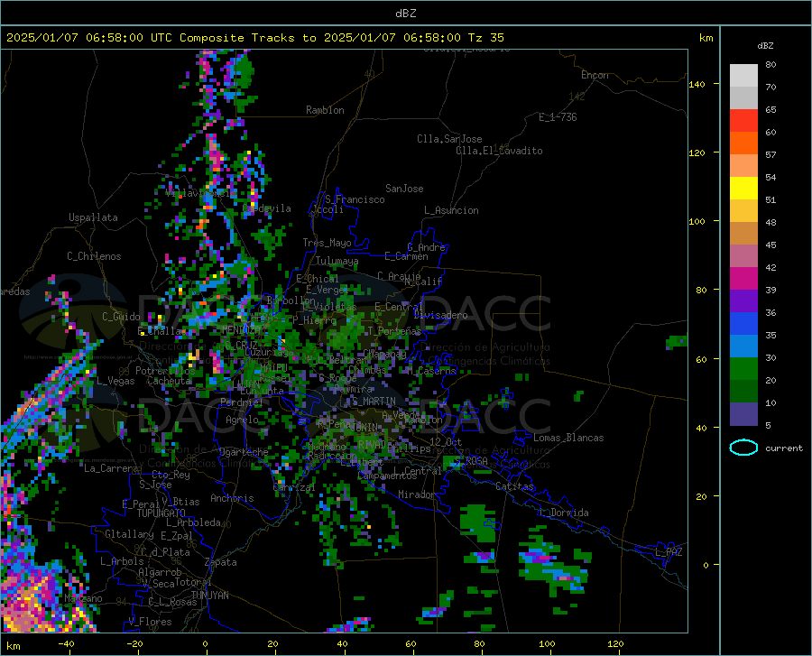Screen dimensions: 812x656
Task: Click the S_MARTIN label on the map
Action: [374, 402]
